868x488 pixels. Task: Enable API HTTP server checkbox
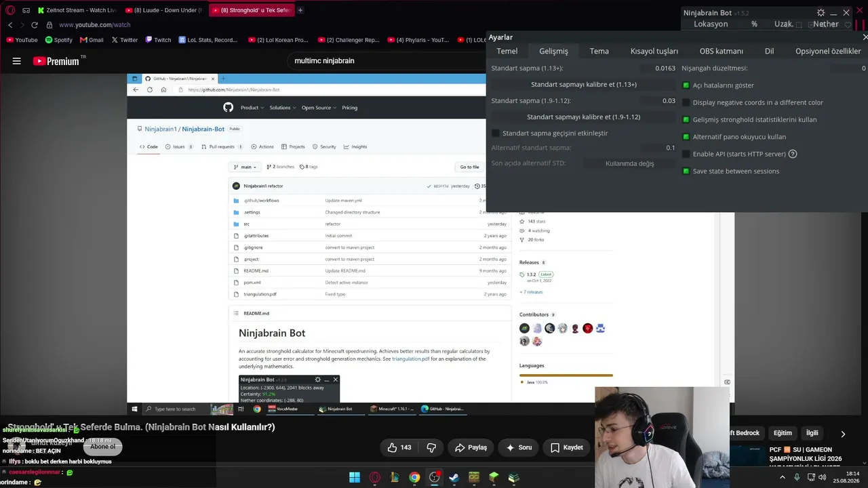(686, 154)
